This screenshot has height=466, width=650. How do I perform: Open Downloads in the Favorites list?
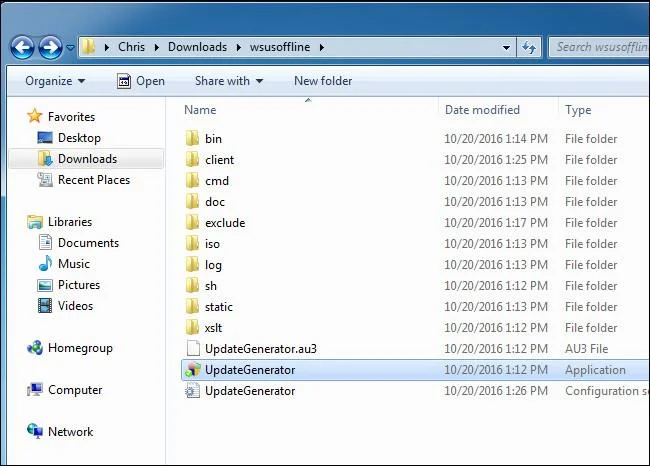click(87, 159)
